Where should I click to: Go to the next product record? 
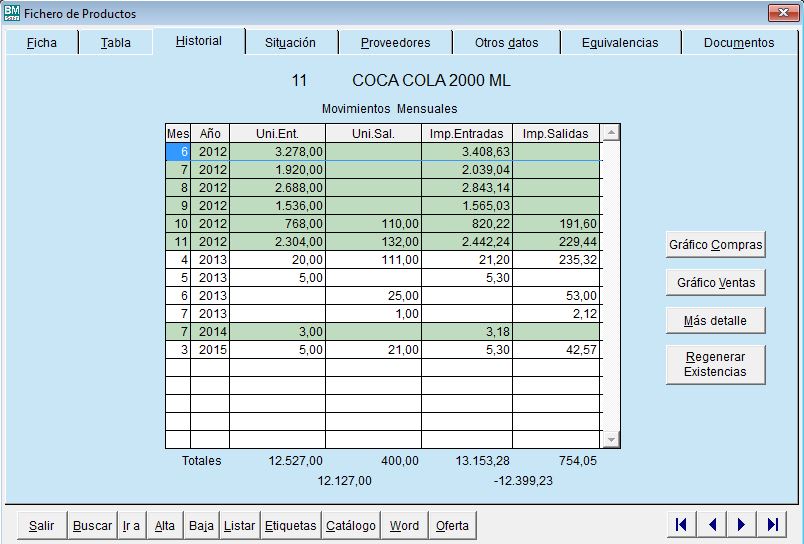[741, 525]
